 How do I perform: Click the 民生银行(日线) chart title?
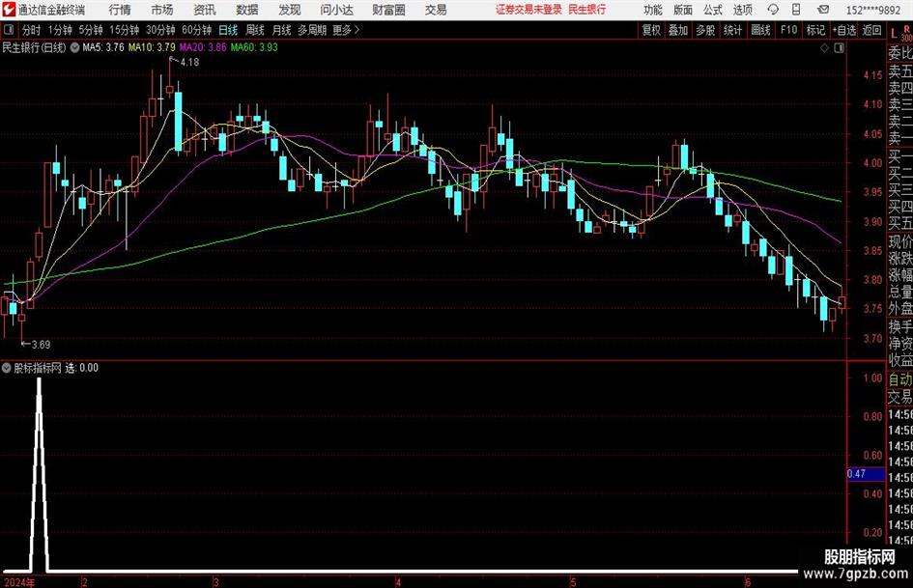coord(34,47)
